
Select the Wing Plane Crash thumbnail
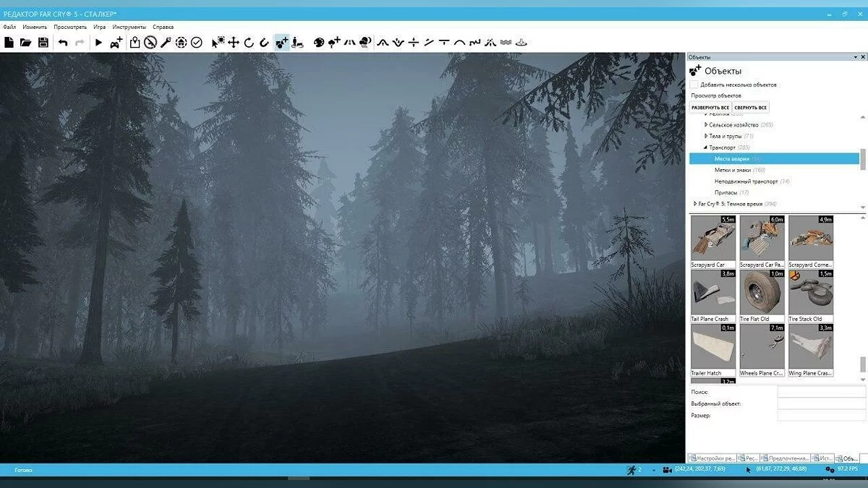pyautogui.click(x=811, y=351)
